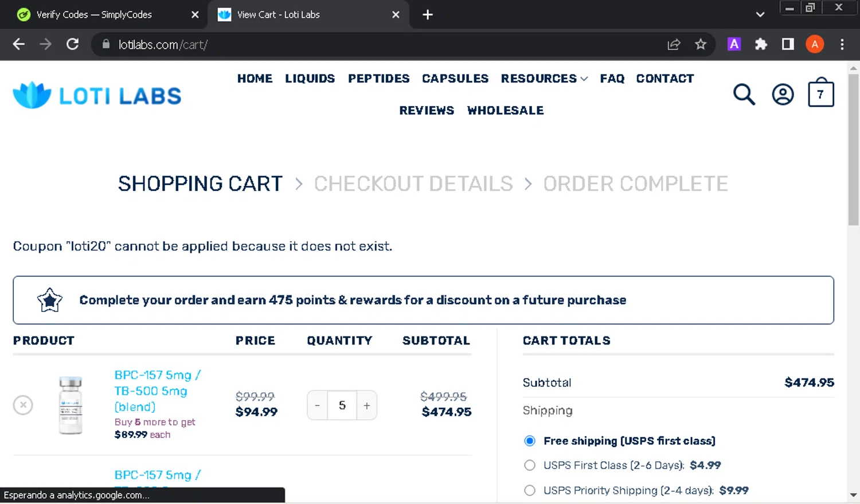Open the FAQ menu item
Screen dimensions: 860x504
612,79
